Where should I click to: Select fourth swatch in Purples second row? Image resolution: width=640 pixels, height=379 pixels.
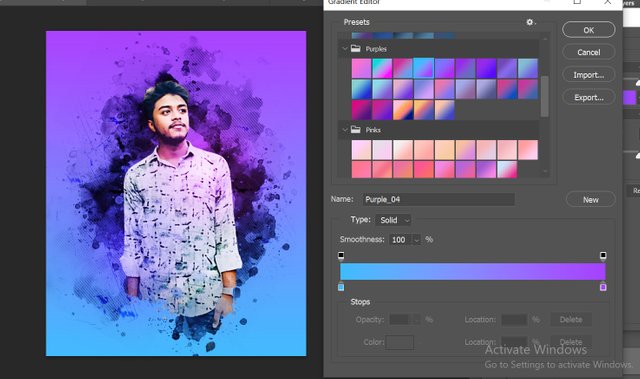tap(424, 89)
